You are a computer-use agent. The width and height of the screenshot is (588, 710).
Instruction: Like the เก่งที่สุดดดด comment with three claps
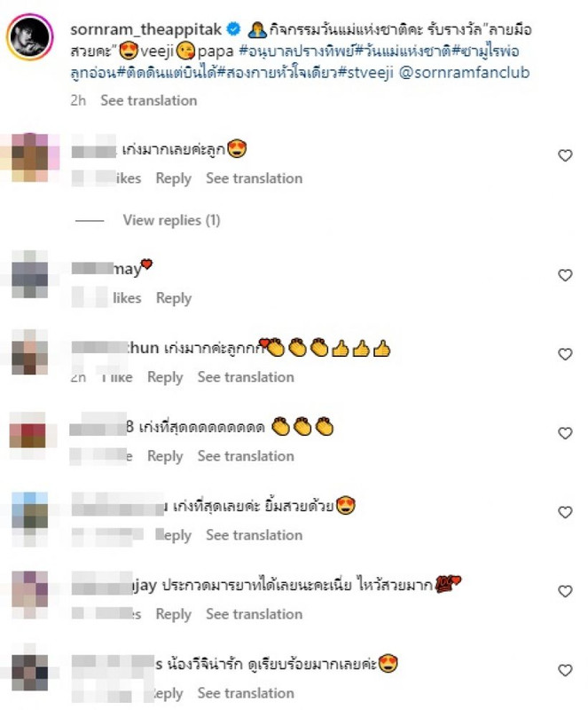565,433
